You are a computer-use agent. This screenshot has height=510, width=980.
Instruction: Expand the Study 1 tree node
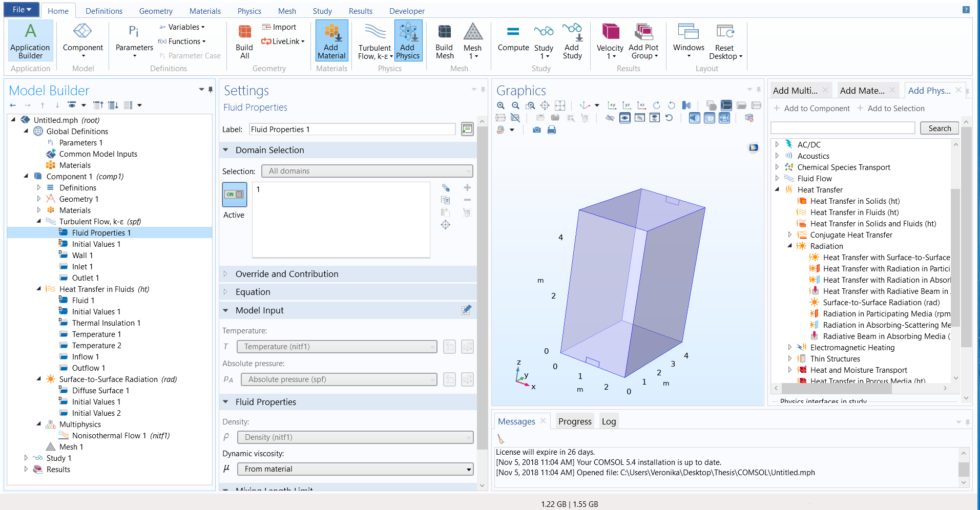[26, 458]
